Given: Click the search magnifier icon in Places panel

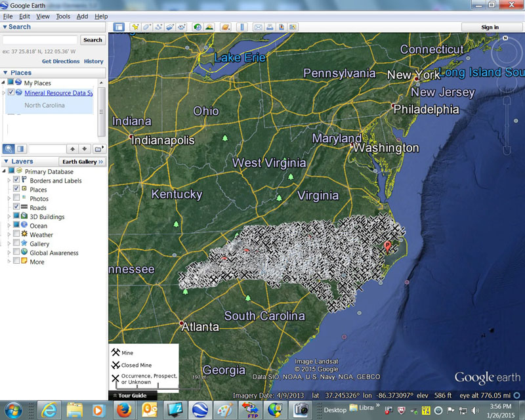Looking at the screenshot, I should click(9, 149).
